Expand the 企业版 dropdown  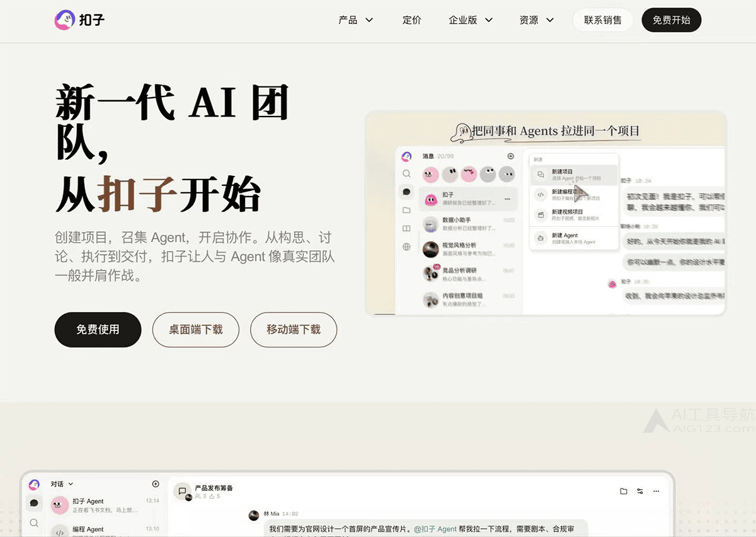click(x=471, y=20)
